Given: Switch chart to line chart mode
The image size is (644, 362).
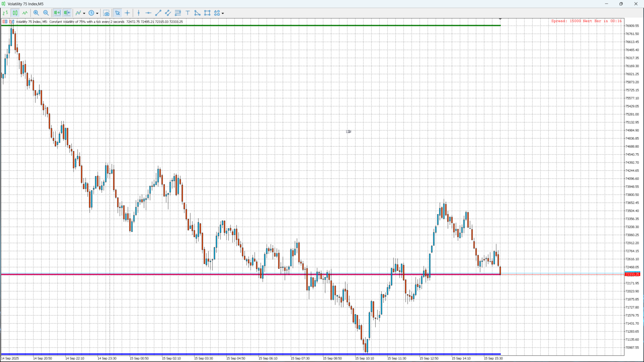Looking at the screenshot, I should click(25, 13).
